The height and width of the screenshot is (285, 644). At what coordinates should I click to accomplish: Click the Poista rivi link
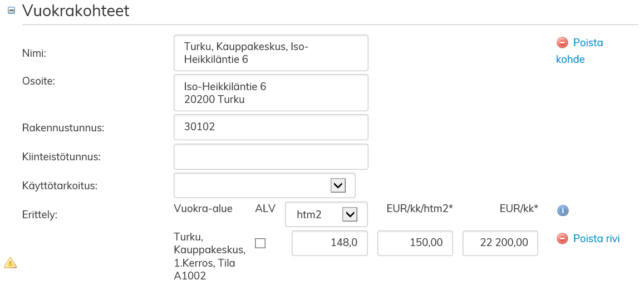pyautogui.click(x=596, y=239)
